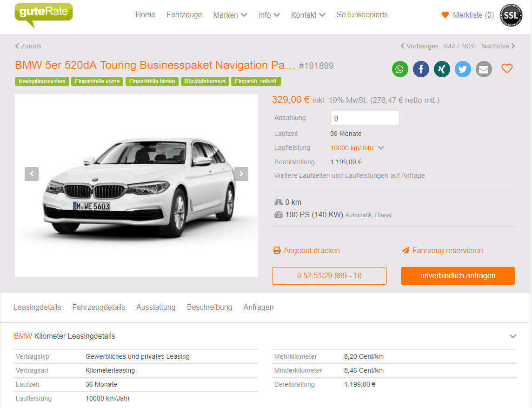Click the Navigationssystem tag
Viewport: 532px width, 408px height.
42,81
